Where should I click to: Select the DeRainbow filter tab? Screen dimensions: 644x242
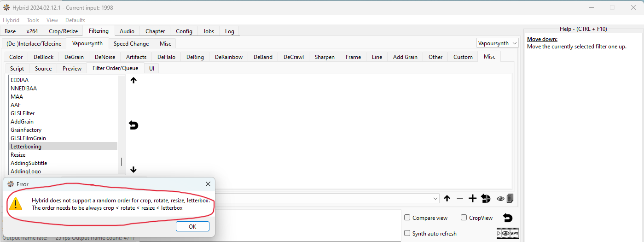point(229,57)
